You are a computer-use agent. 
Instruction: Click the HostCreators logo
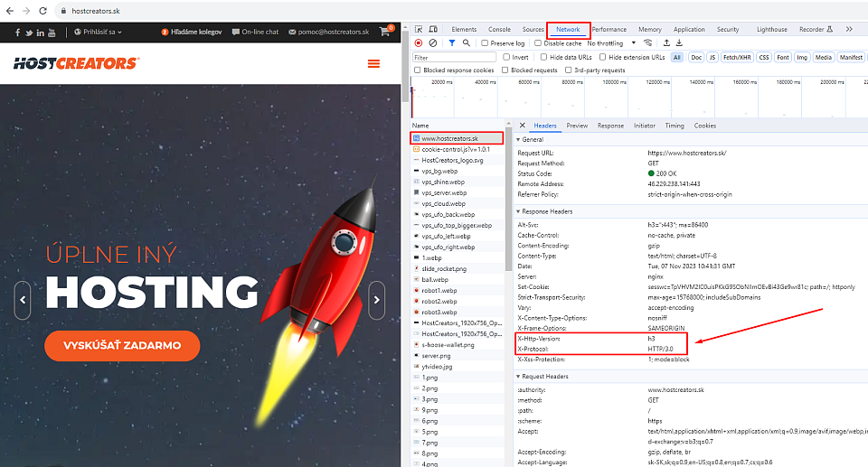(76, 63)
